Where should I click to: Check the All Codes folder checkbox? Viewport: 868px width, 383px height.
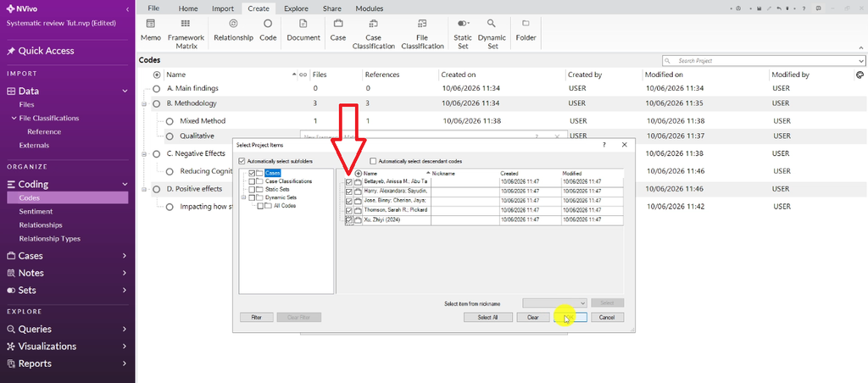261,206
